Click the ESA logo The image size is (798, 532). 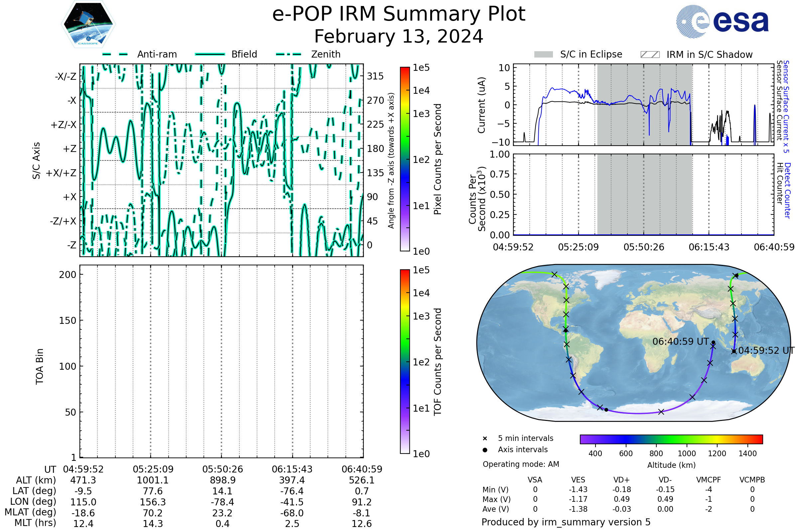pos(722,22)
